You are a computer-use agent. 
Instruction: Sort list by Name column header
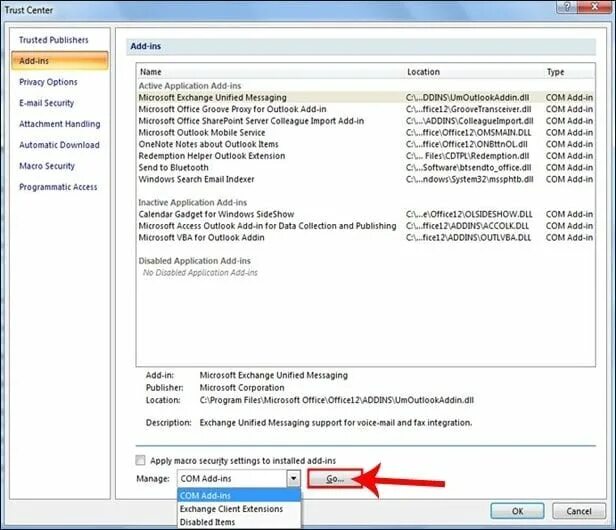click(270, 72)
